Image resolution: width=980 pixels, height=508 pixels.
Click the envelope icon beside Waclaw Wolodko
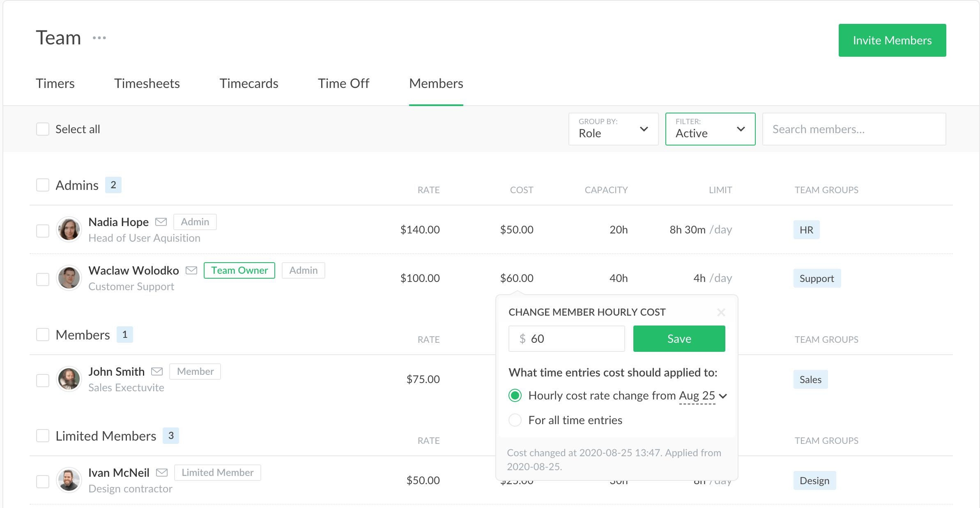click(x=191, y=270)
